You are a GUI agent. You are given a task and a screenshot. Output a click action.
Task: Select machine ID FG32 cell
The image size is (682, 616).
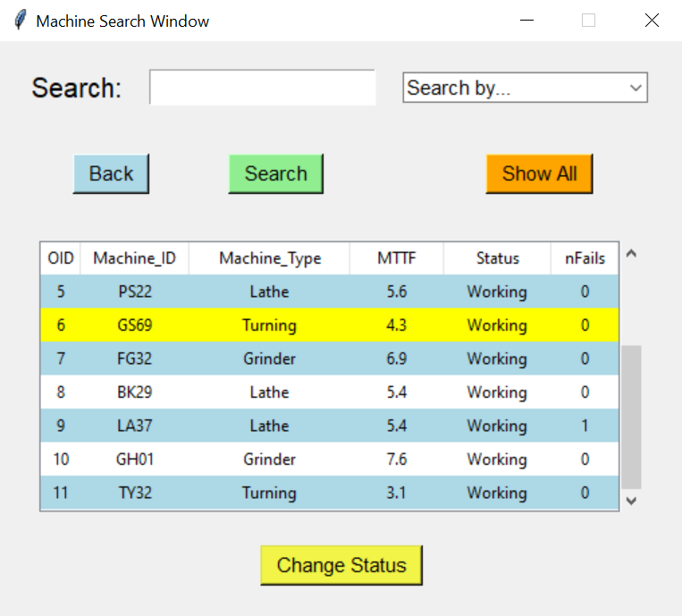(135, 359)
